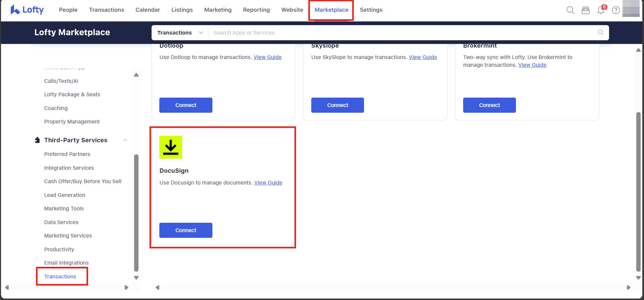Connect the DocuSign integration
The height and width of the screenshot is (300, 644).
click(186, 230)
